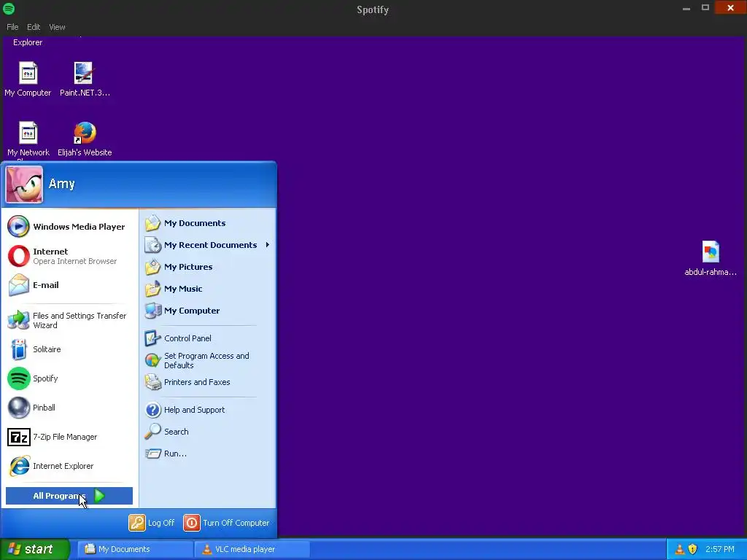Click the 2:57 PM clock
The image size is (747, 560).
(720, 550)
